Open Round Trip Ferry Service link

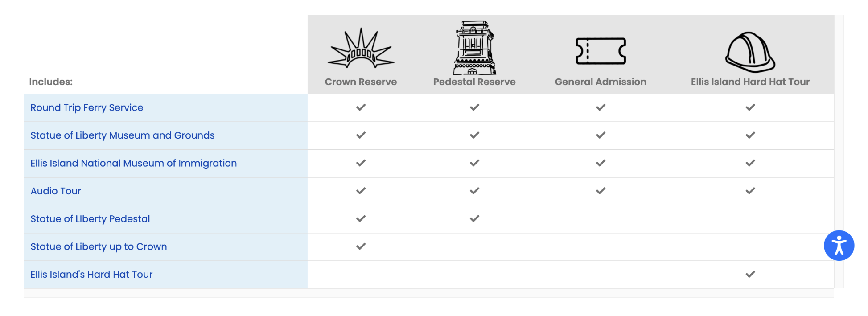point(87,108)
